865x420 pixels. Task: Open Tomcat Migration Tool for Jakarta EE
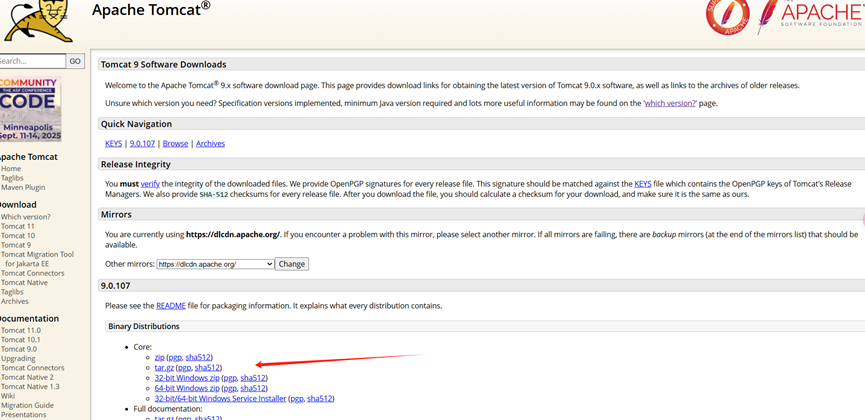(38, 259)
